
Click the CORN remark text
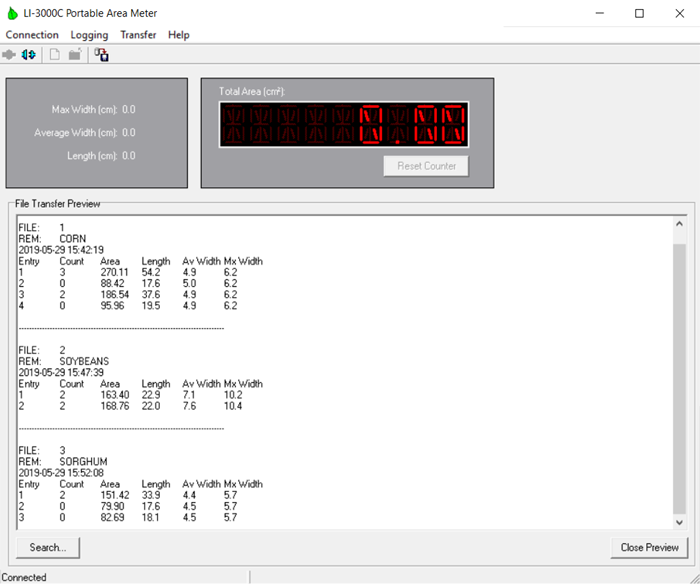point(73,239)
